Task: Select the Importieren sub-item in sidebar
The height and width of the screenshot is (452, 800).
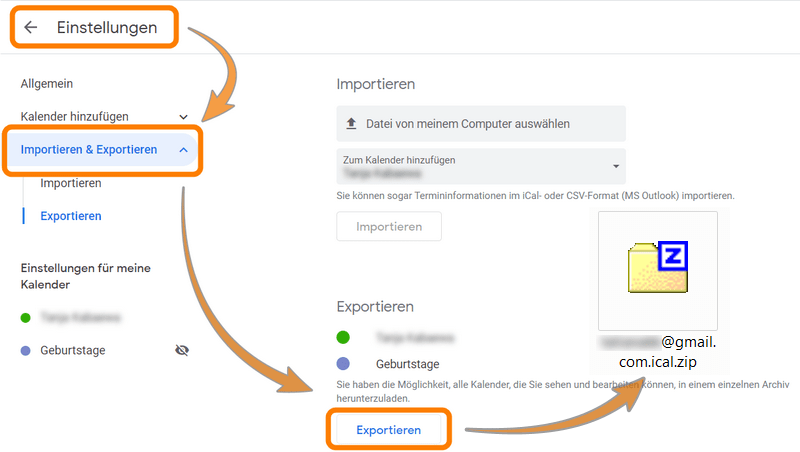Action: pyautogui.click(x=71, y=183)
